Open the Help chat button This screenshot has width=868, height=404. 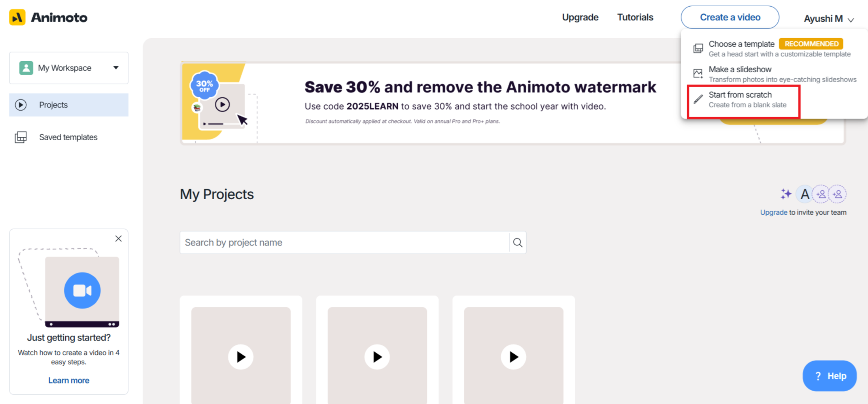point(829,376)
